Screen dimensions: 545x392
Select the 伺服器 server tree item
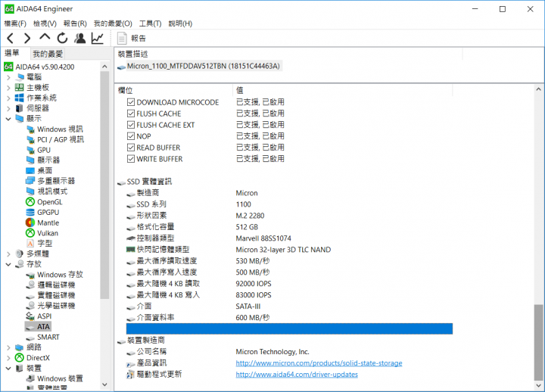38,108
